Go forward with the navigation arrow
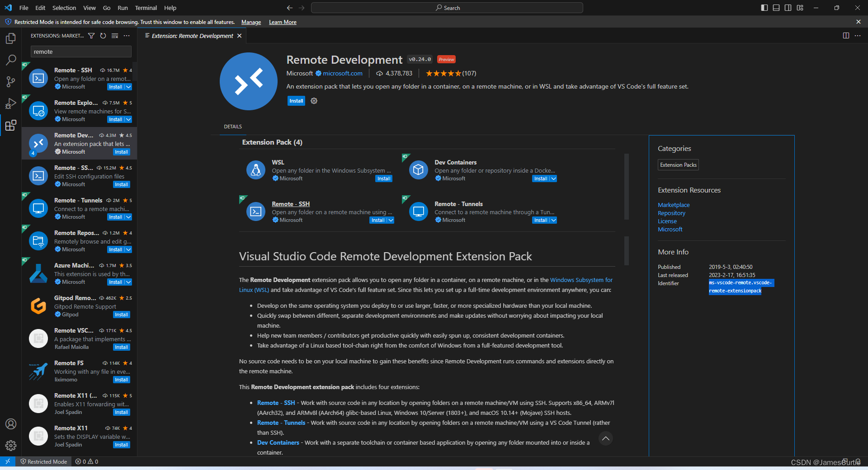The image size is (868, 470). click(x=302, y=8)
